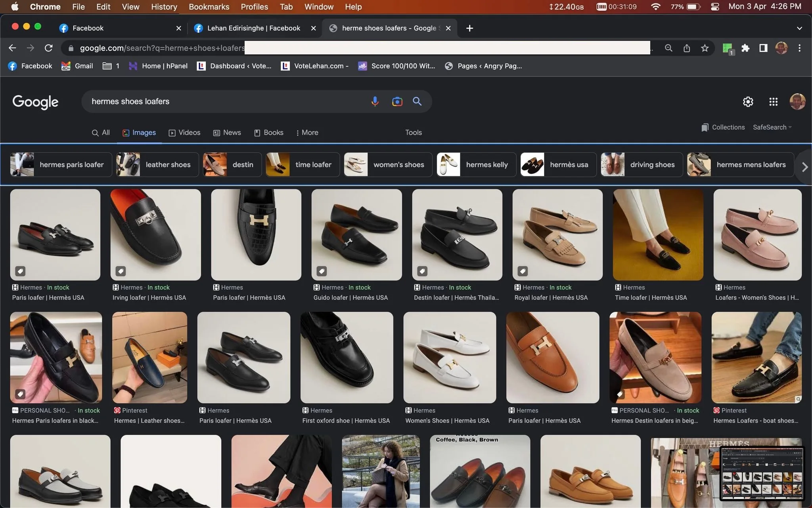Open macOS Control Center icon
This screenshot has height=508, width=812.
(715, 7)
